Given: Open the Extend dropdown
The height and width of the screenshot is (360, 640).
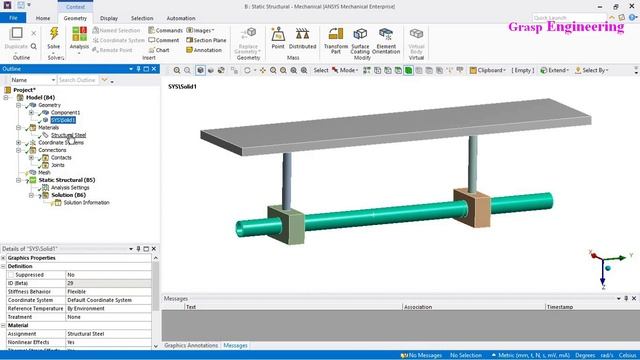Looking at the screenshot, I should click(x=554, y=70).
